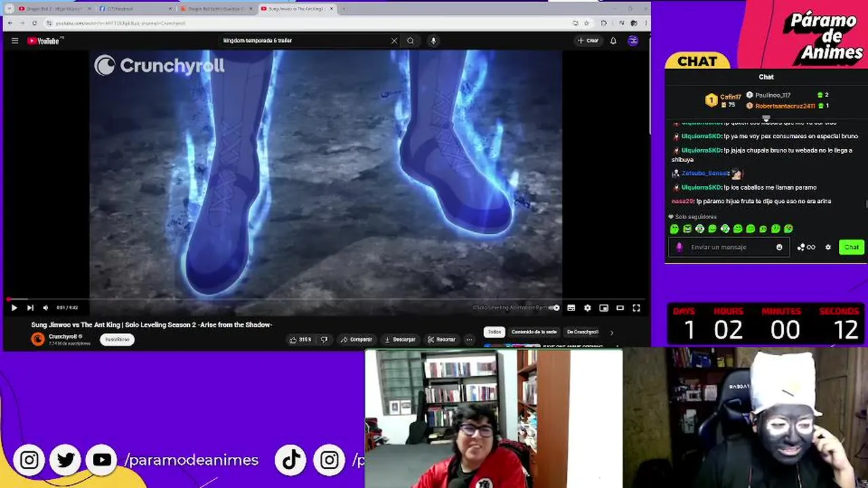Click the Descargar download button
Viewport: 868px width, 488px height.
(400, 340)
